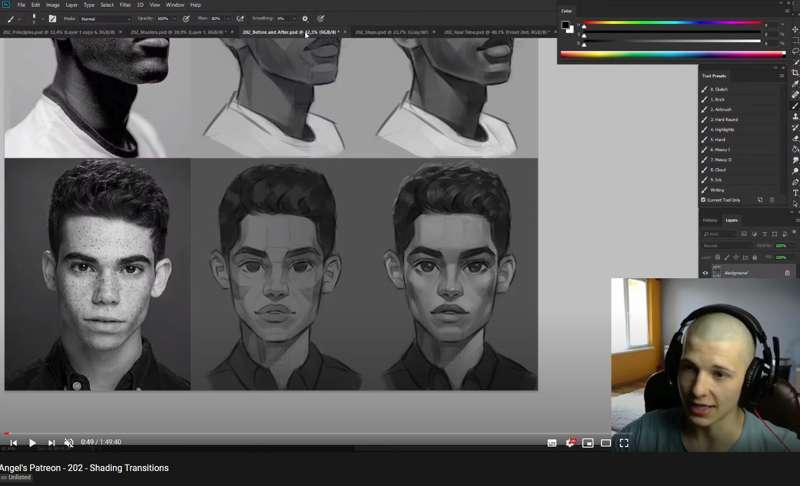Open the brush tool preset picker in options bar
The image size is (800, 486).
coord(34,19)
